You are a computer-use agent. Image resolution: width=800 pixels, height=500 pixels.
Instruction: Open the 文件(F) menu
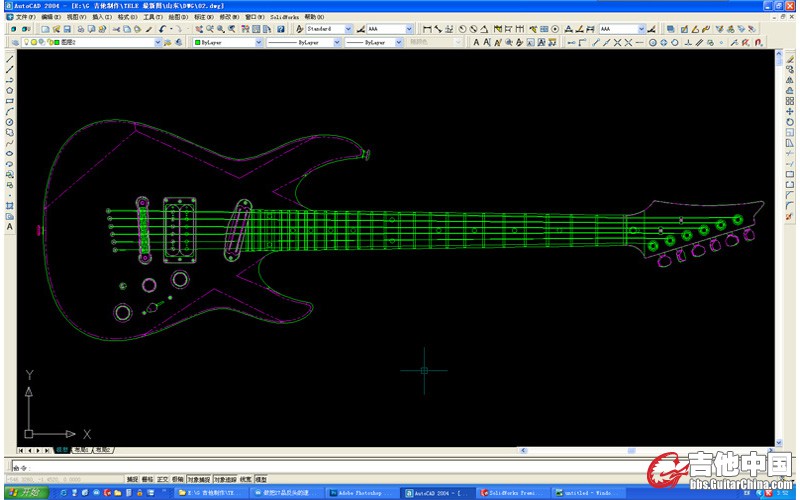(x=25, y=17)
